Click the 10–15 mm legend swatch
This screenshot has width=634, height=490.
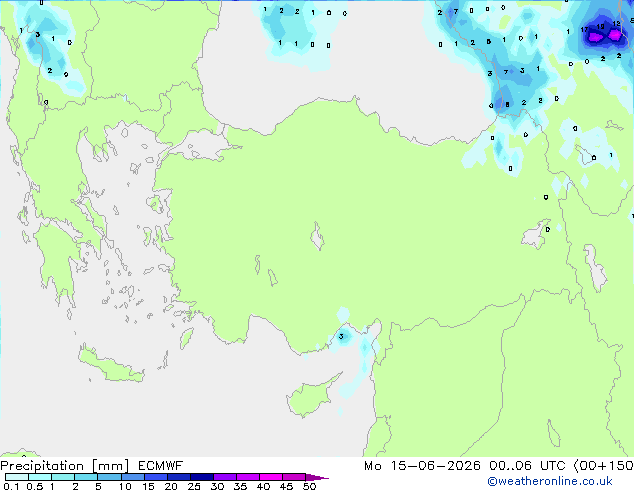click(x=132, y=477)
